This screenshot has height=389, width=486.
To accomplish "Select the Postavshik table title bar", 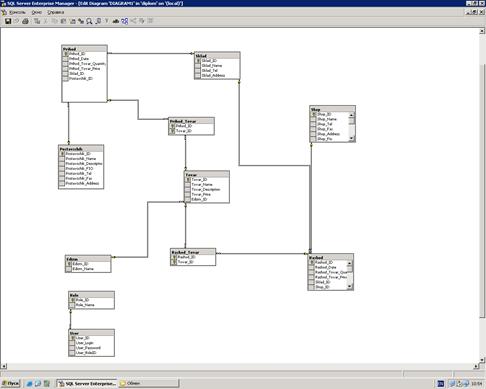I will pyautogui.click(x=81, y=149).
